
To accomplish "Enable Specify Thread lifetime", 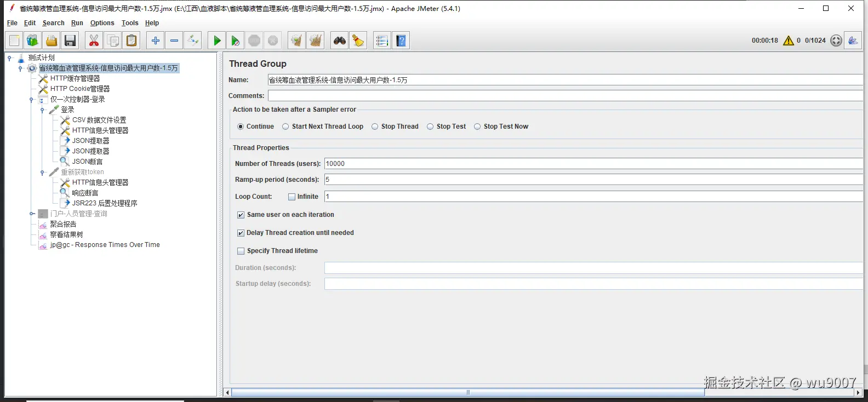I will pyautogui.click(x=241, y=251).
